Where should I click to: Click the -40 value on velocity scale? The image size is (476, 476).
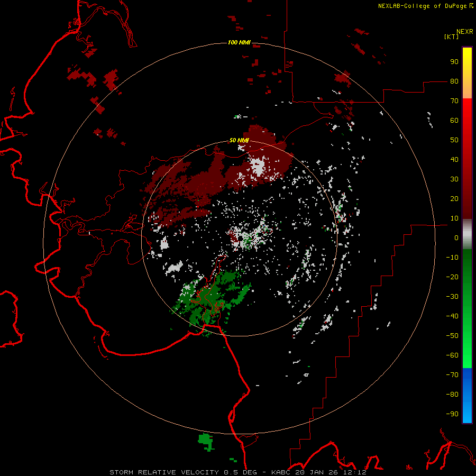[452, 316]
